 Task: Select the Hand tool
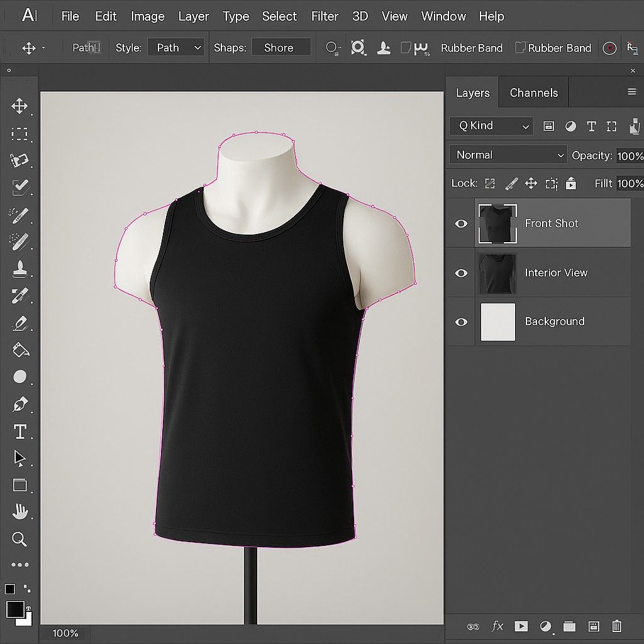[19, 512]
